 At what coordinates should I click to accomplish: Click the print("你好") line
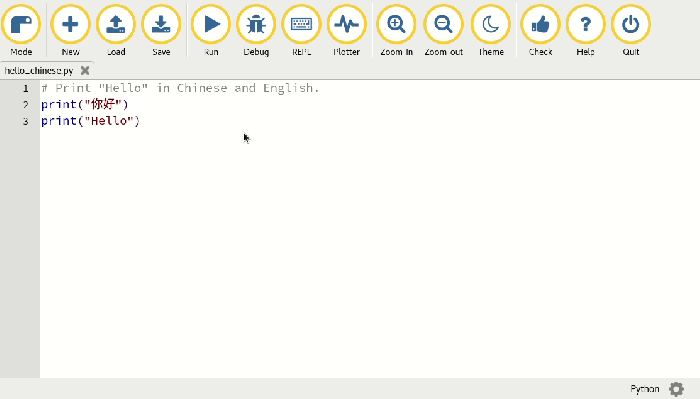(85, 104)
